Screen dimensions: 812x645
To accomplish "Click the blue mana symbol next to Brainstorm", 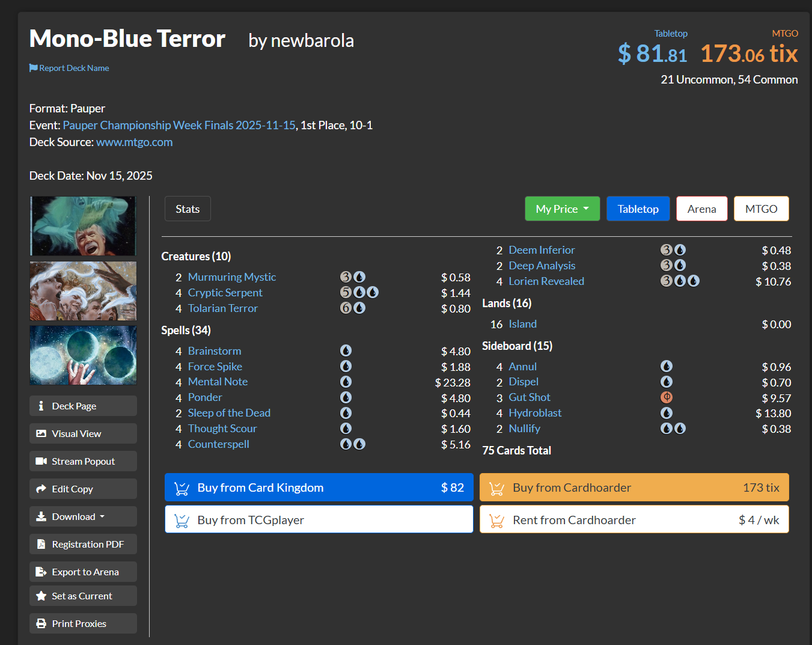I will [346, 350].
